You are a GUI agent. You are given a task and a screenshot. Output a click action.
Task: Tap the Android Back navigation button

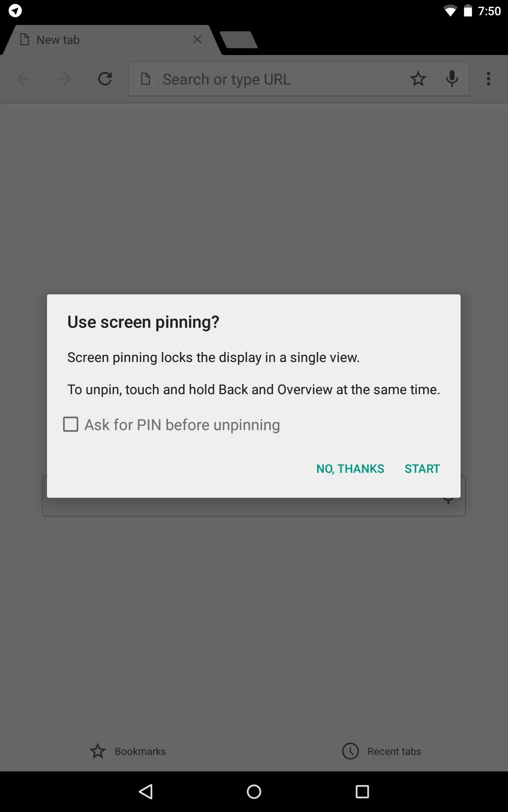click(x=146, y=792)
